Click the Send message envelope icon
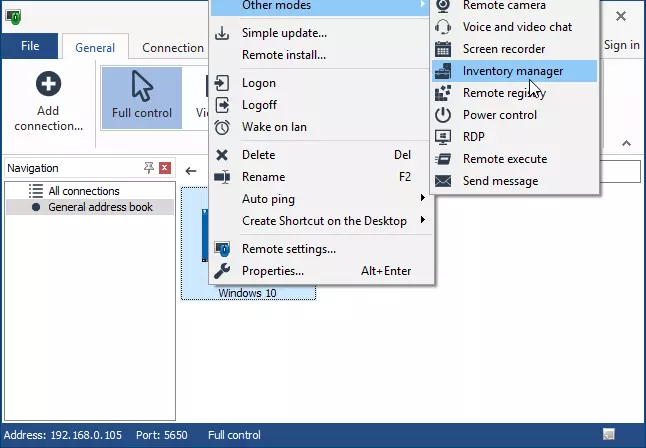646x448 pixels. 443,181
